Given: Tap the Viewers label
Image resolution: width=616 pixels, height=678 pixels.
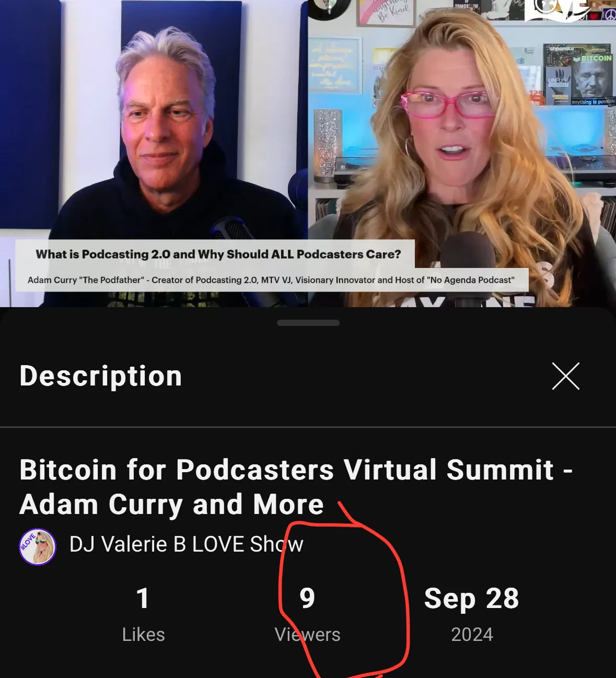Looking at the screenshot, I should coord(307,635).
